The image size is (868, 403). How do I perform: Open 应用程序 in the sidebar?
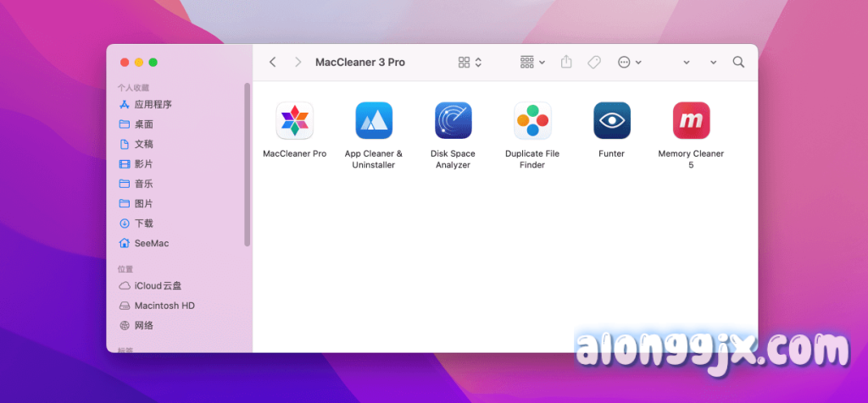click(153, 104)
